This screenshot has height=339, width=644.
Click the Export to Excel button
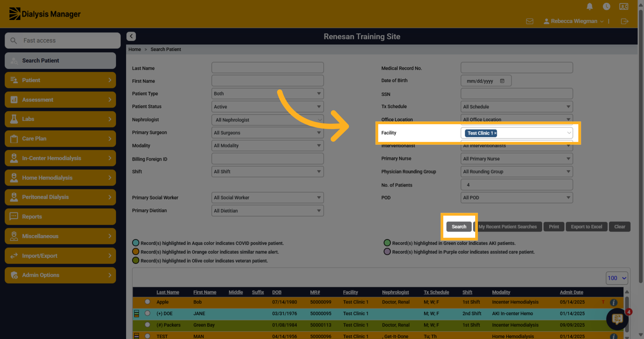point(586,227)
